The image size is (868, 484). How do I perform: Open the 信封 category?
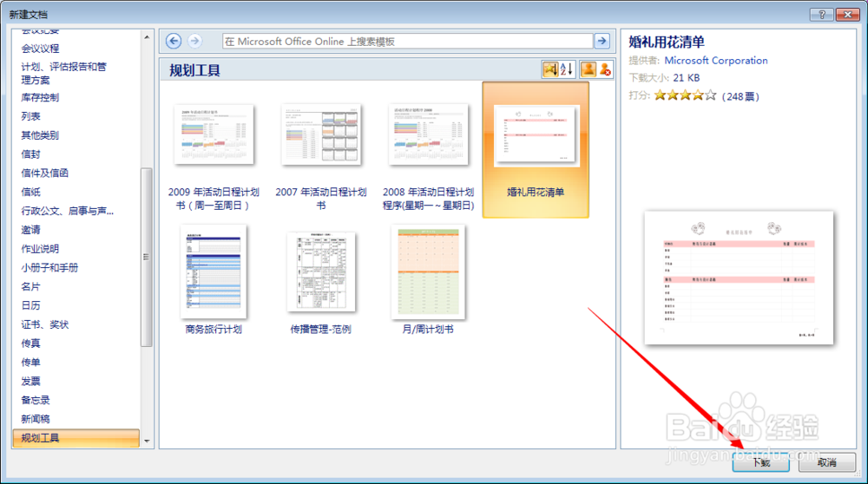pyautogui.click(x=31, y=154)
